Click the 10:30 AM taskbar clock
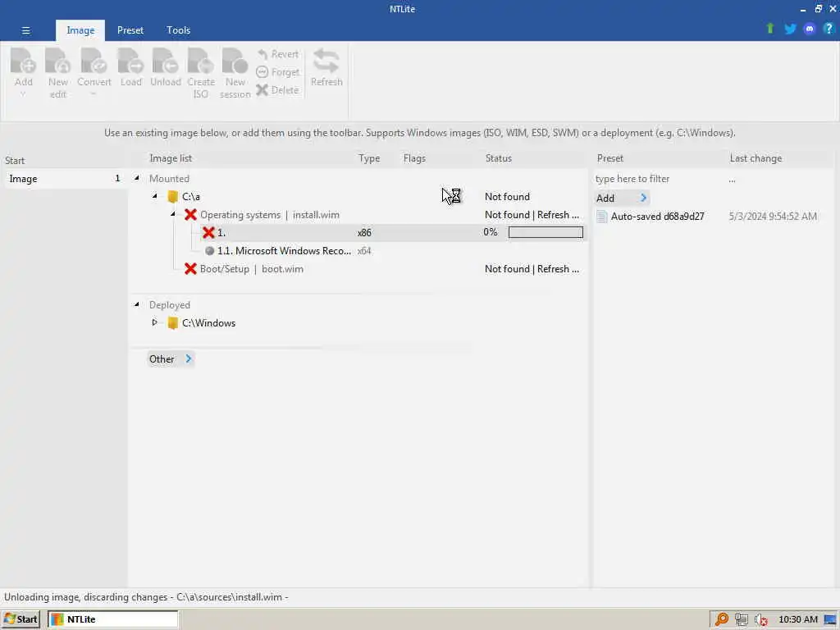Viewport: 840px width, 630px height. tap(797, 620)
